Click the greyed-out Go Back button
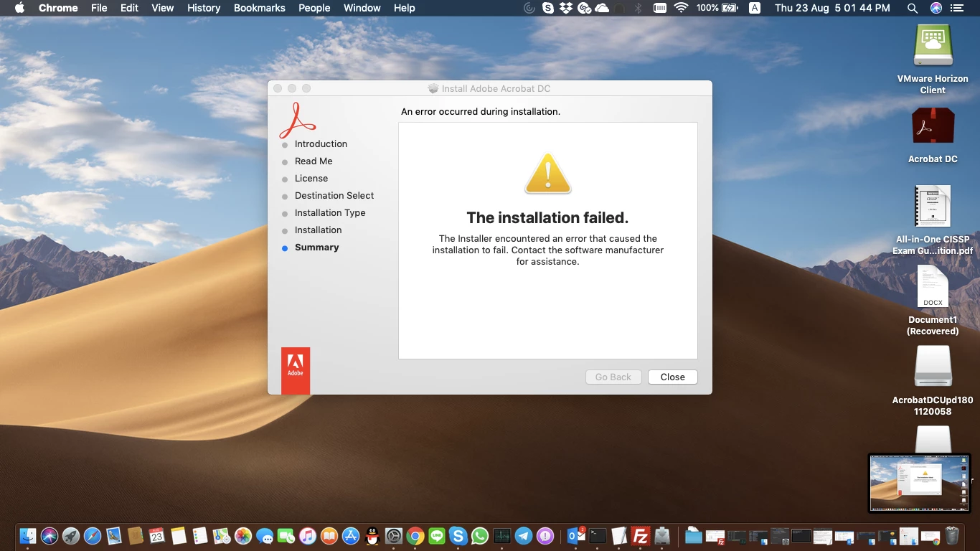The height and width of the screenshot is (551, 980). click(613, 377)
